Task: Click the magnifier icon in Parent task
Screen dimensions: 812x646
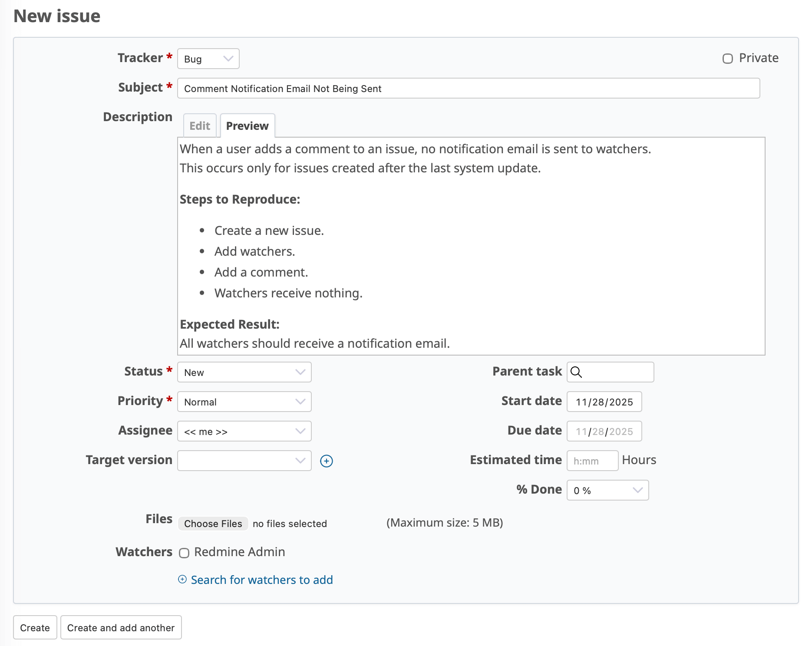Action: (x=576, y=372)
